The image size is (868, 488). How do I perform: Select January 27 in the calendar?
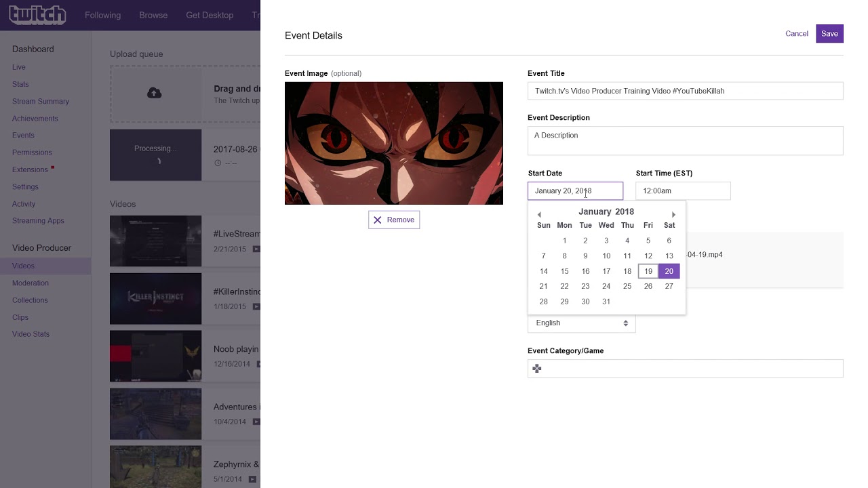[x=669, y=286]
